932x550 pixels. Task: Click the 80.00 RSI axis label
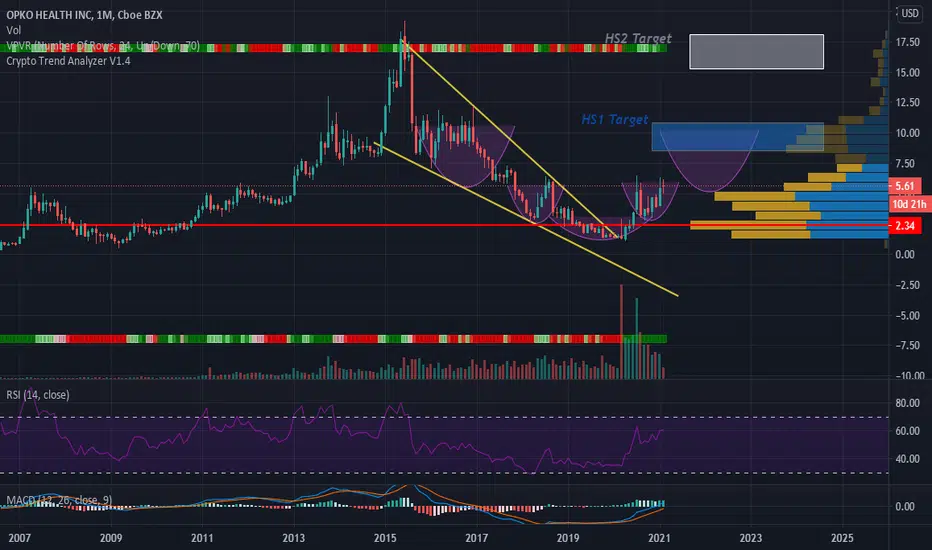pyautogui.click(x=908, y=403)
